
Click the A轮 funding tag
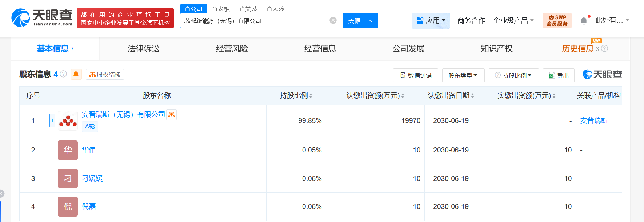click(90, 126)
